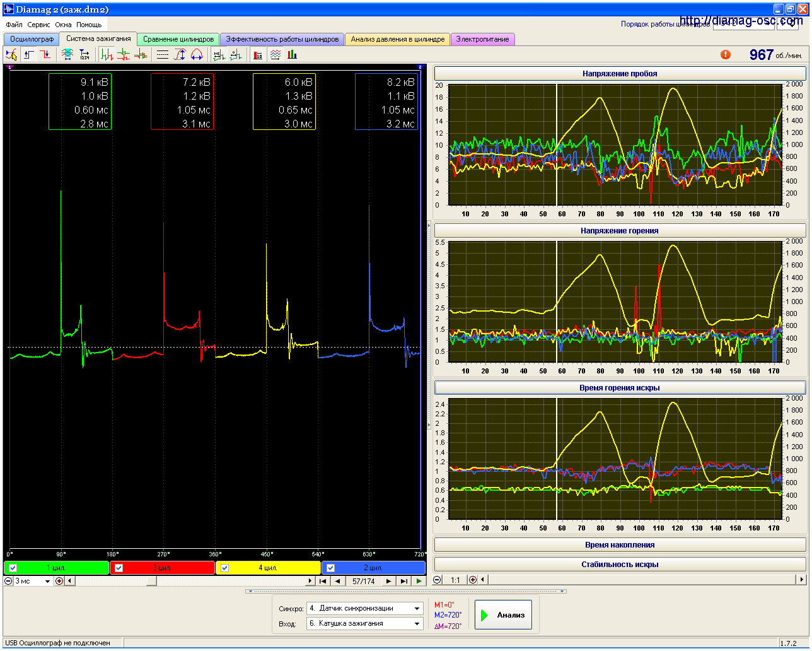Switch to Анализ давления в цилиндре tab
The image size is (812, 651).
coord(397,39)
